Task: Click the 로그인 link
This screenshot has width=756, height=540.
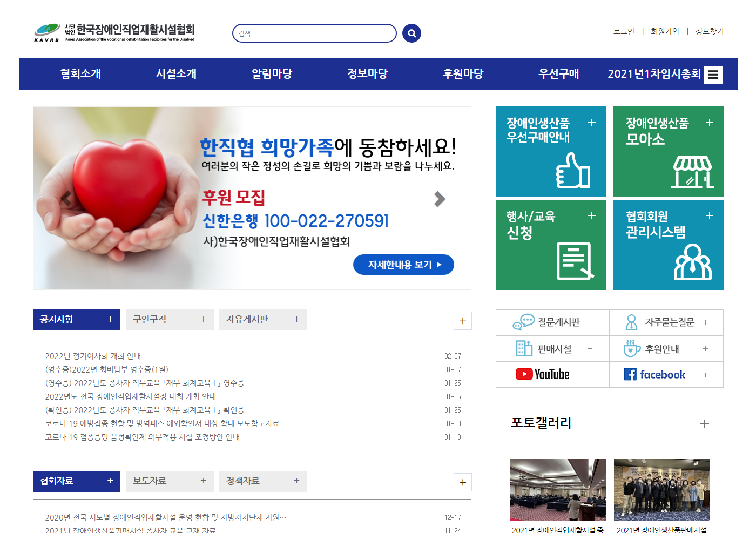Action: pyautogui.click(x=624, y=32)
